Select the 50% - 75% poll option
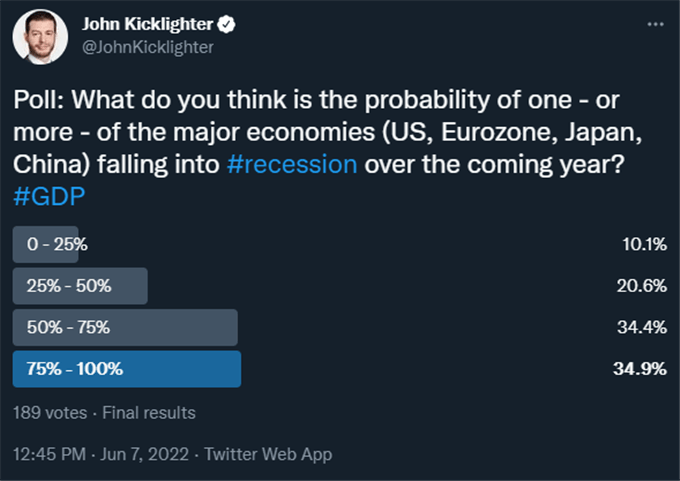Screen dimensions: 680x481 pyautogui.click(x=125, y=327)
